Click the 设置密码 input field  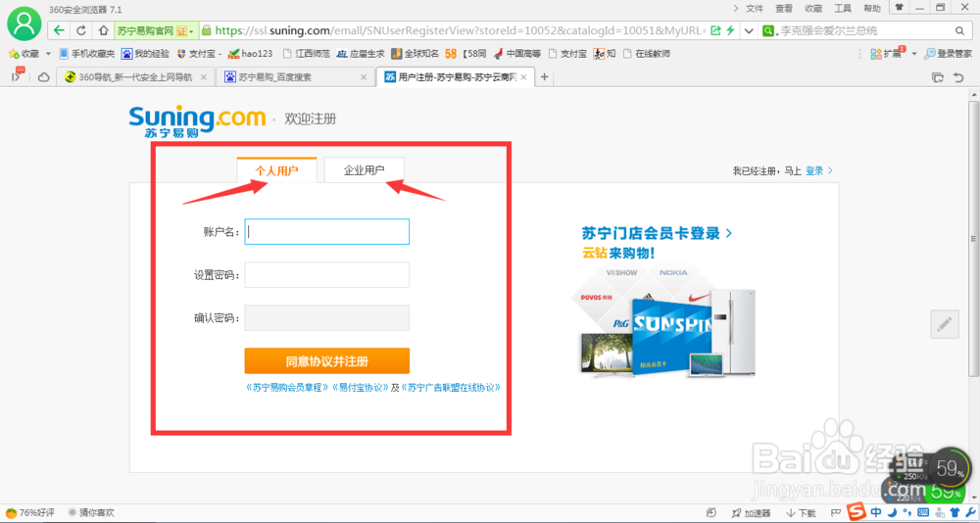[327, 275]
